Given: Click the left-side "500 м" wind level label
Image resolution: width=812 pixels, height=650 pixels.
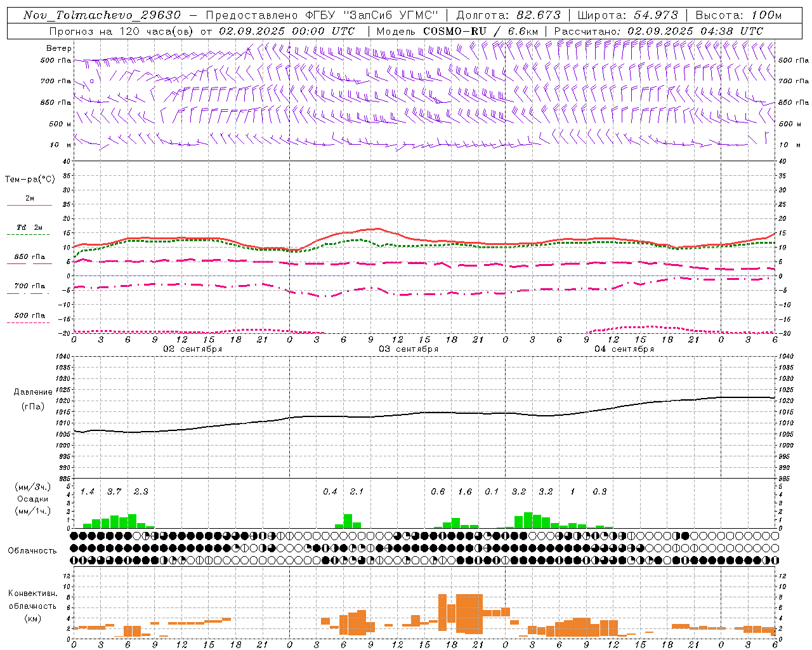Looking at the screenshot, I should [x=61, y=124].
